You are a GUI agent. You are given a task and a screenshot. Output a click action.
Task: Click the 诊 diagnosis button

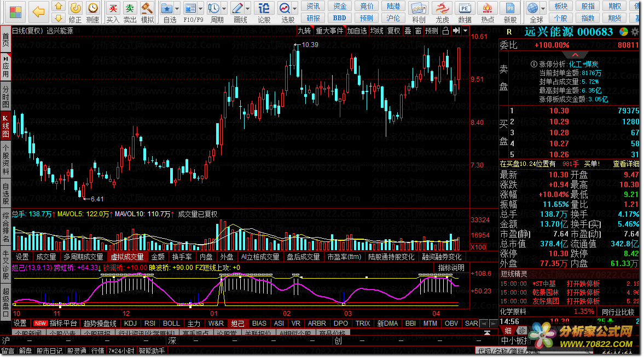[x=521, y=331]
